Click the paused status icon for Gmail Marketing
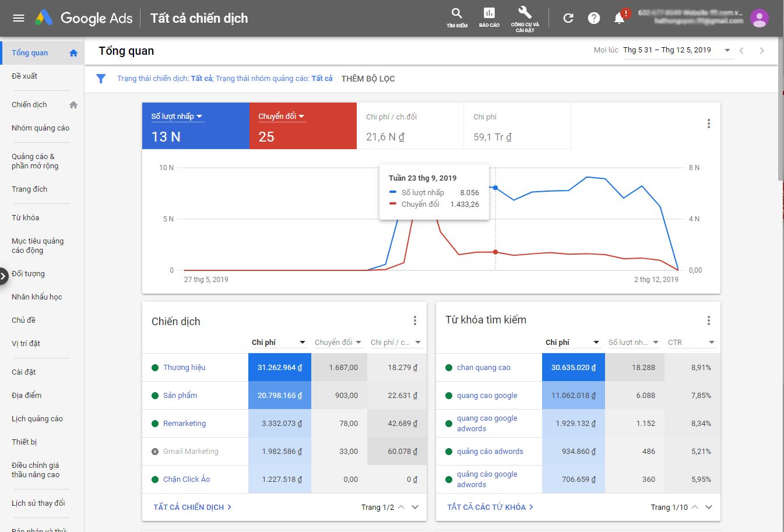 154,451
